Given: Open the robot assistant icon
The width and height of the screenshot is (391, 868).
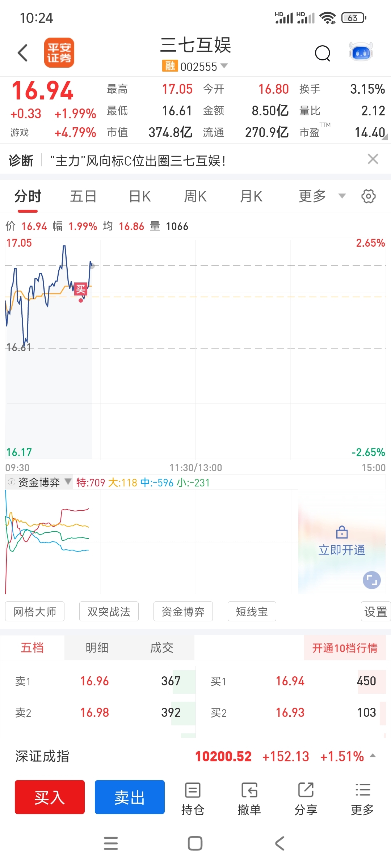Looking at the screenshot, I should (x=361, y=52).
